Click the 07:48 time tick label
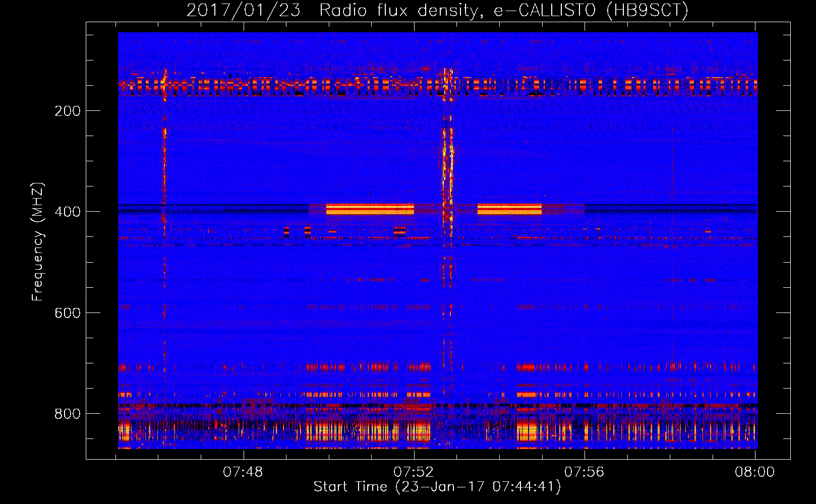Viewport: 816px width, 504px height. 243,472
